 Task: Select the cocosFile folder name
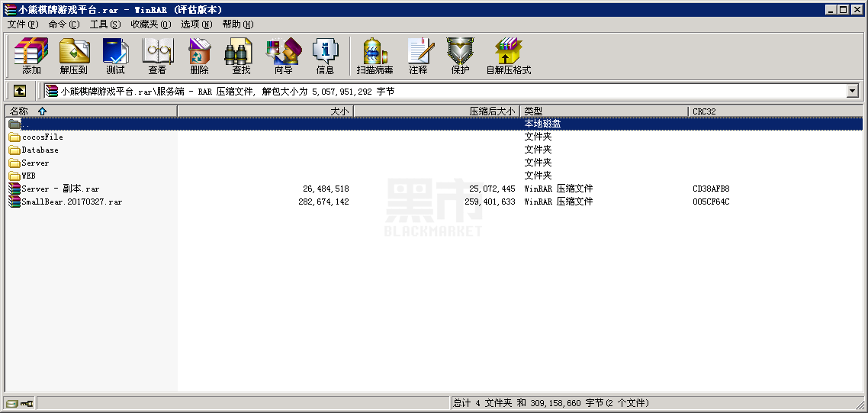[43, 137]
